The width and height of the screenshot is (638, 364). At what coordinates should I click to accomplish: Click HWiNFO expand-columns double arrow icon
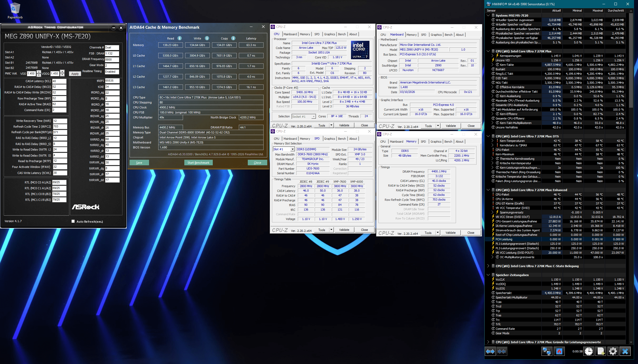pos(490,351)
